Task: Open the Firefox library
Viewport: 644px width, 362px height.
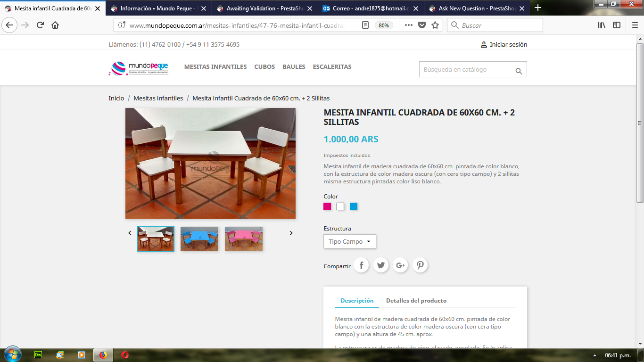Action: (602, 25)
